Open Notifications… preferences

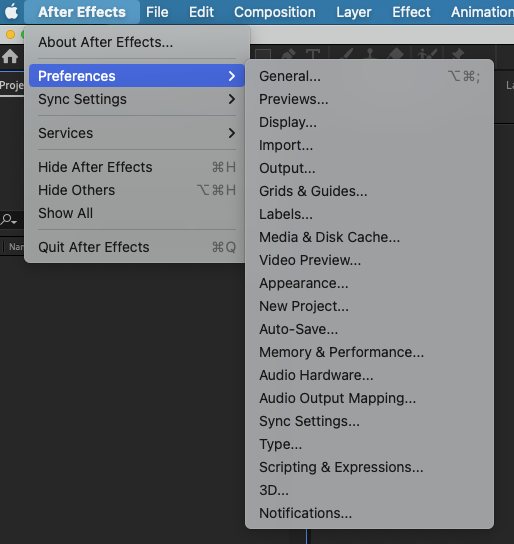point(369,513)
